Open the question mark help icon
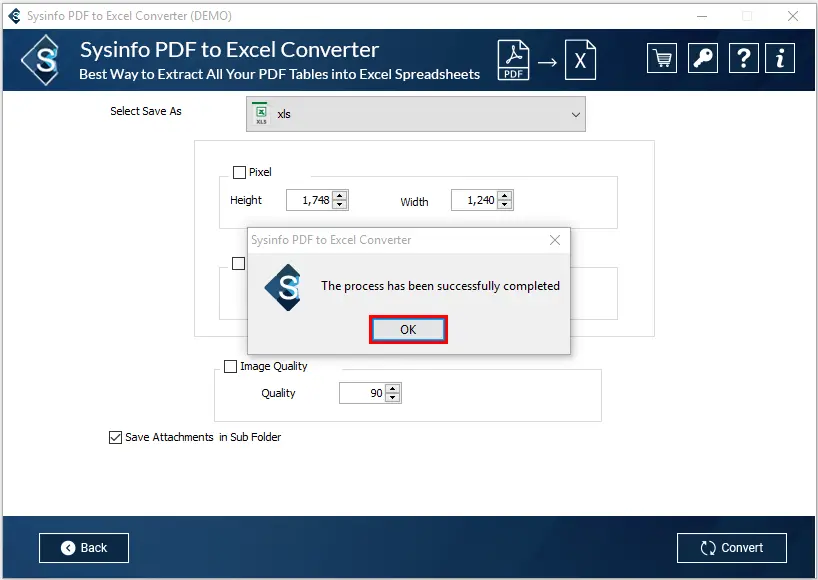Screen dimensions: 818x580 click(x=743, y=58)
